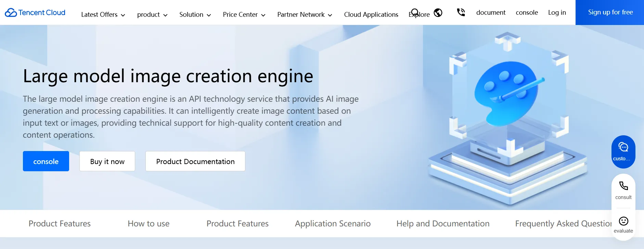The height and width of the screenshot is (249, 644).
Task: Select the Application Scenario tab
Action: click(x=333, y=224)
